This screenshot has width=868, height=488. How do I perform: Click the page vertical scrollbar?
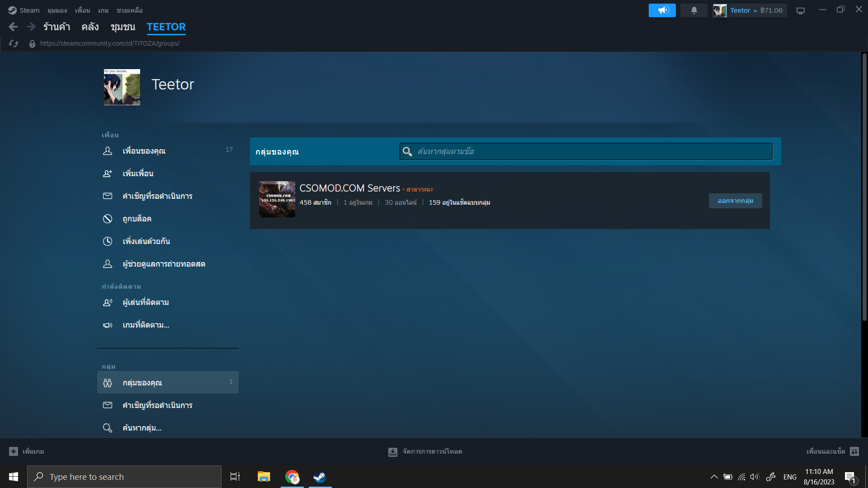[x=864, y=188]
